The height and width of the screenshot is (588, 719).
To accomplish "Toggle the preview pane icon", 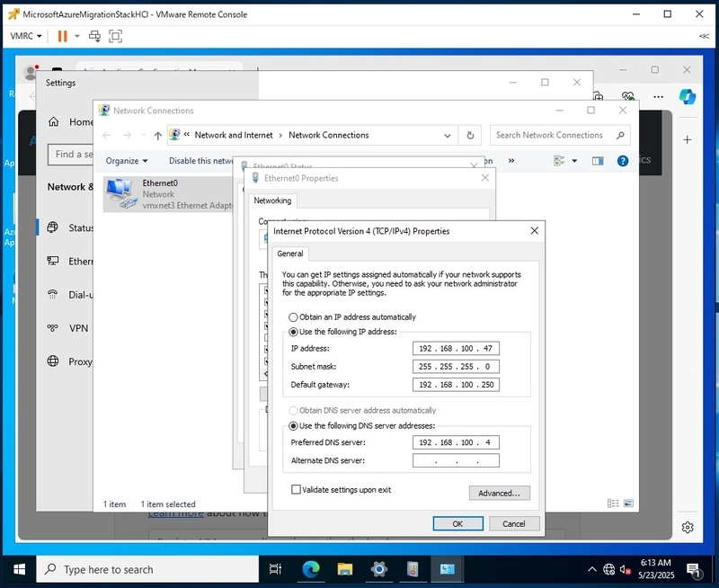I will (x=598, y=161).
